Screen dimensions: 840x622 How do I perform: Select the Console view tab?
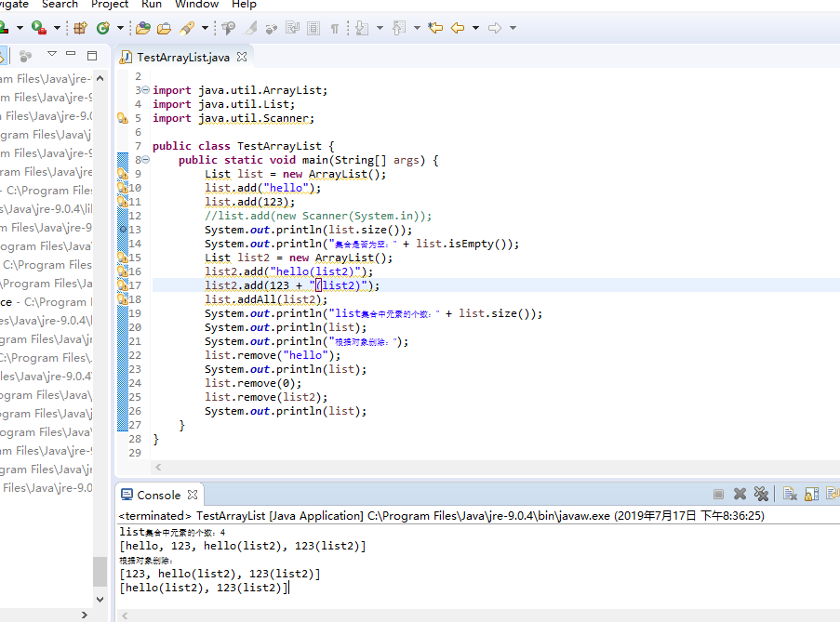[158, 496]
